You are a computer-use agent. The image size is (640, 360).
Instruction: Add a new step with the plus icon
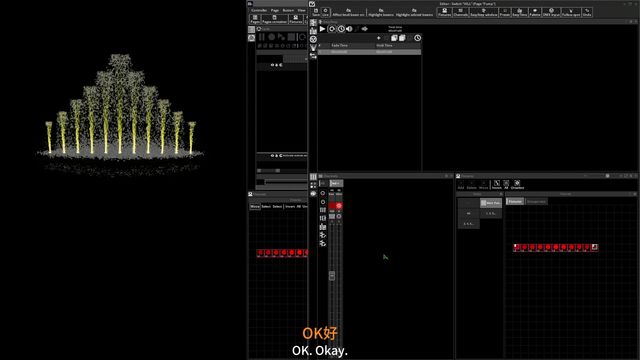coord(379,38)
